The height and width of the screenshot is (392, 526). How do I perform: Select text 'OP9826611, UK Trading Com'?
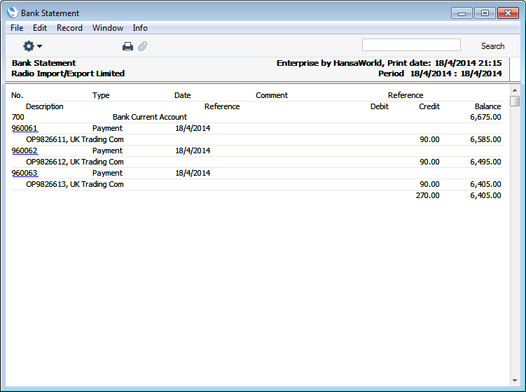pos(75,139)
